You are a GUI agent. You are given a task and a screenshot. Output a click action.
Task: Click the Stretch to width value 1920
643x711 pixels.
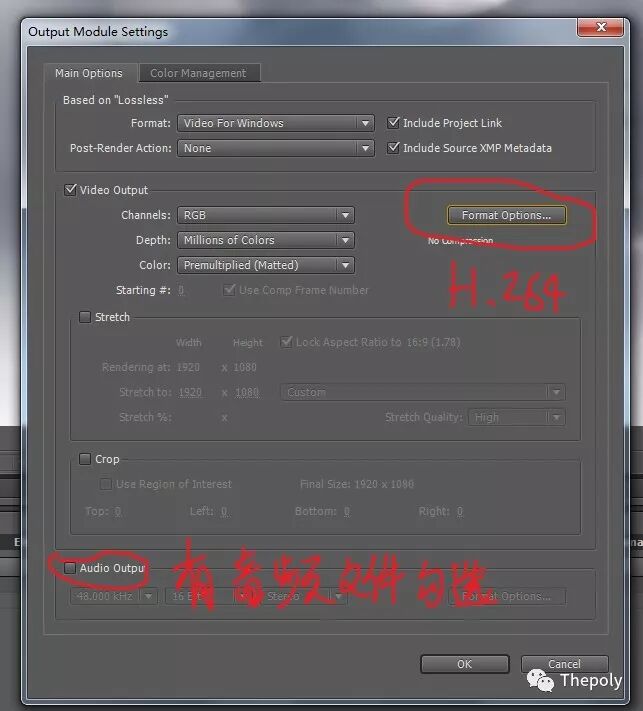tap(190, 392)
